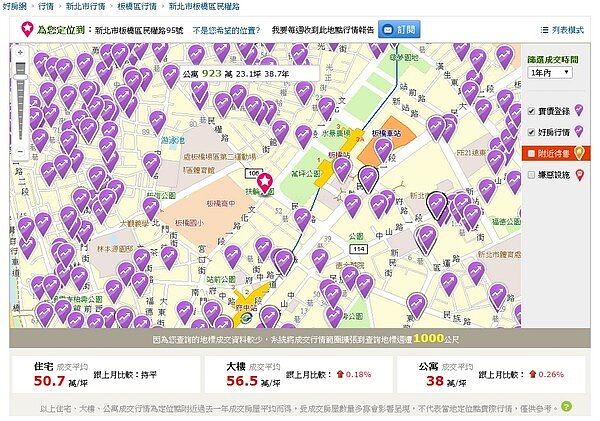Click purple marker under 公寓 923萬 tooltip
This screenshot has height=421, width=600.
198,92
